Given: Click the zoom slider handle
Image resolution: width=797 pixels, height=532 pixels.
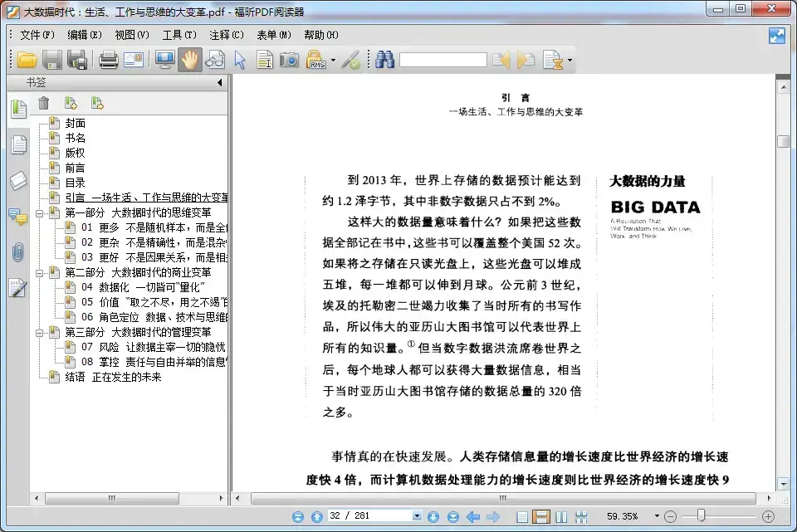Looking at the screenshot, I should tap(701, 516).
